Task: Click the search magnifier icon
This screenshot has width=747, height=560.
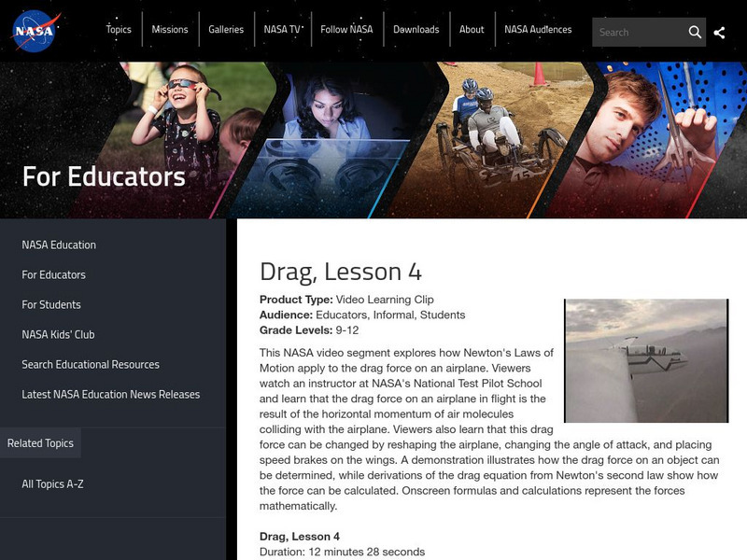Action: (x=696, y=31)
